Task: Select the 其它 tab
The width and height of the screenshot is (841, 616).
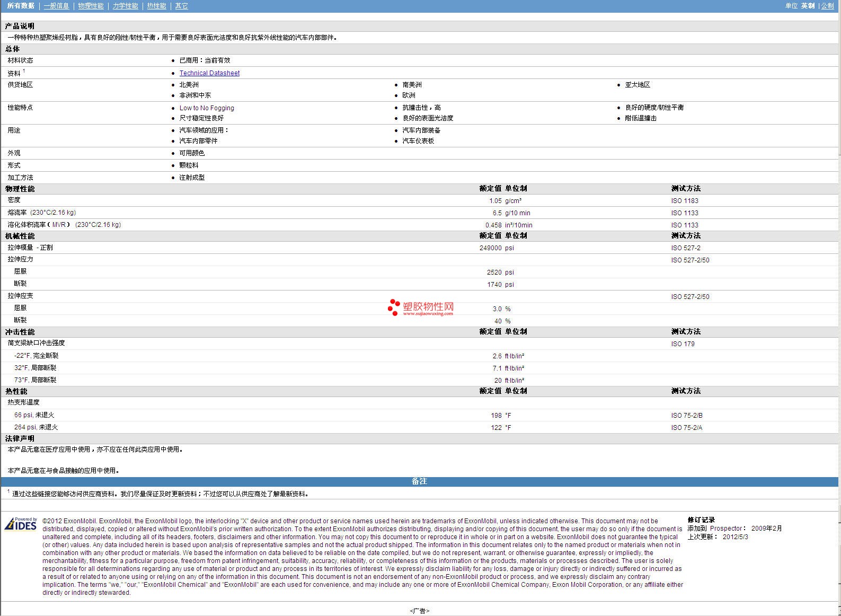Action: pos(181,6)
